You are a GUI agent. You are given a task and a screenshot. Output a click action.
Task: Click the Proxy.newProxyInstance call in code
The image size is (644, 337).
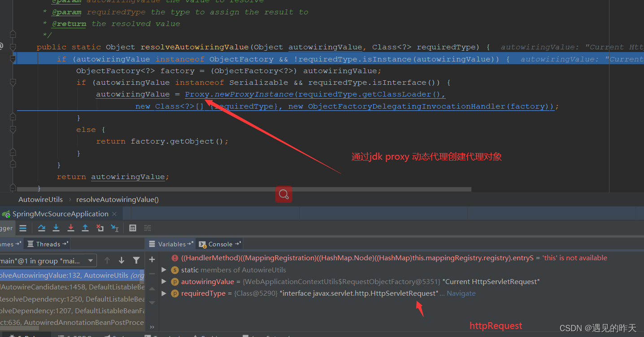click(239, 94)
